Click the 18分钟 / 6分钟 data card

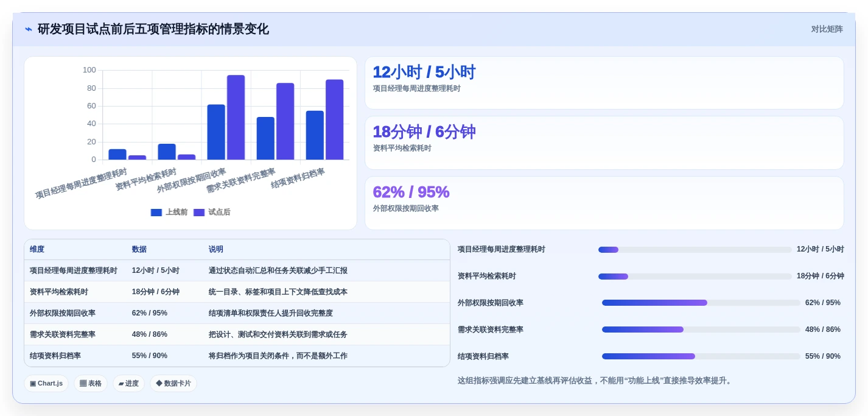coord(604,143)
